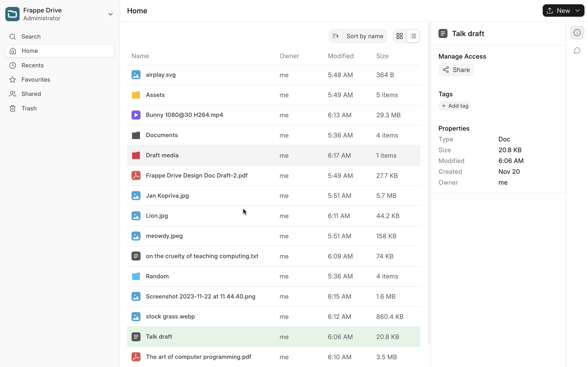Click the text document icon for cruelty txt

[136, 256]
